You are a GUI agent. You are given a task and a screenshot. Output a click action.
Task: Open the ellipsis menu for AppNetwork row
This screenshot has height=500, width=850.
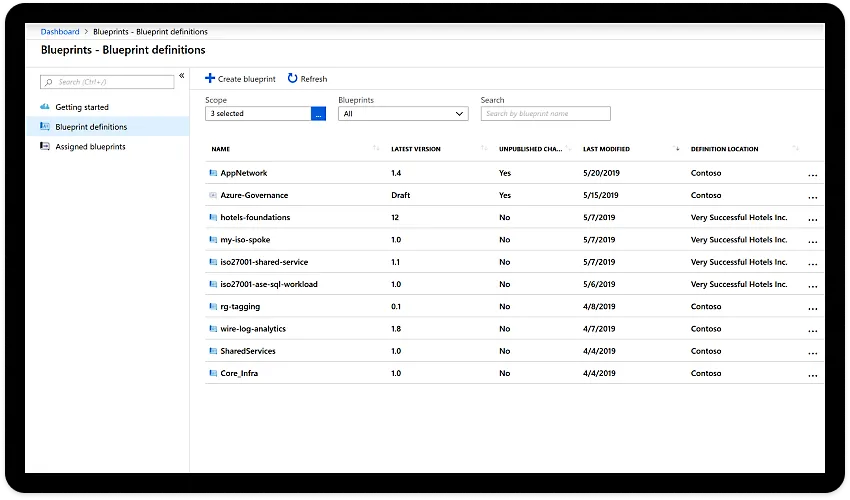[812, 174]
